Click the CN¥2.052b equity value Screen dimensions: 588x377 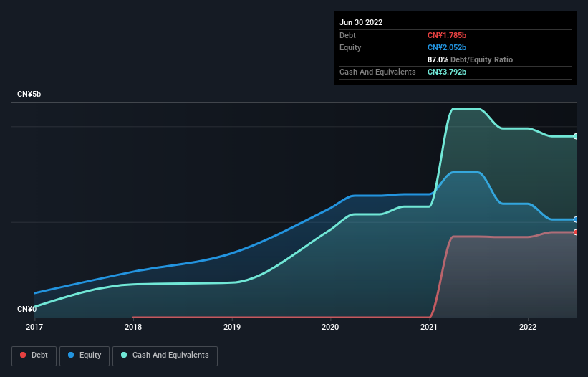click(x=447, y=47)
